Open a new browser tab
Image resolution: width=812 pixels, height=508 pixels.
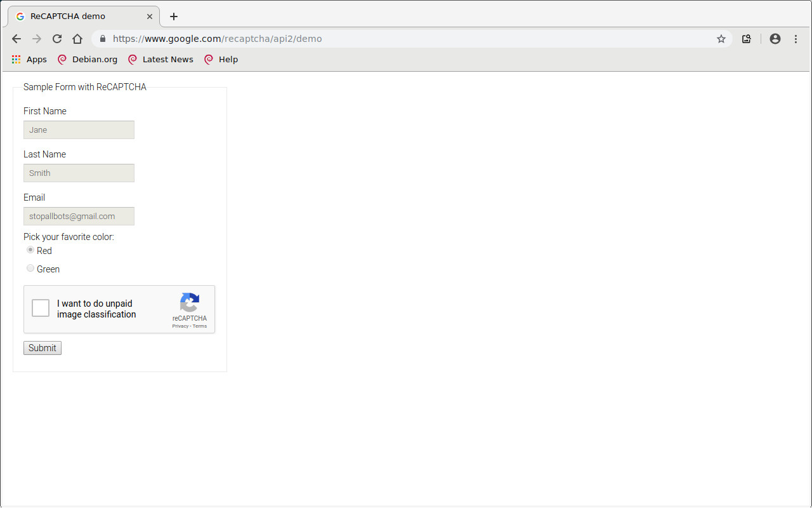[174, 17]
